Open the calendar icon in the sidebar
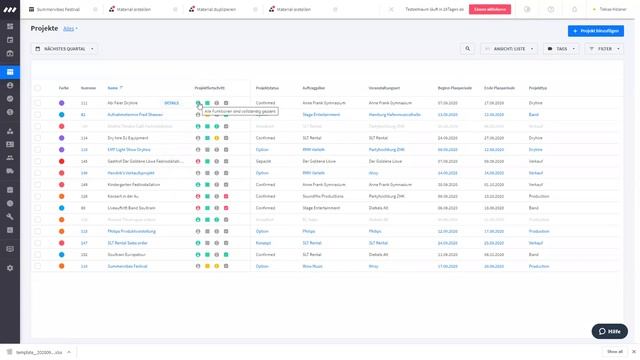The width and height of the screenshot is (640, 360). (10, 40)
